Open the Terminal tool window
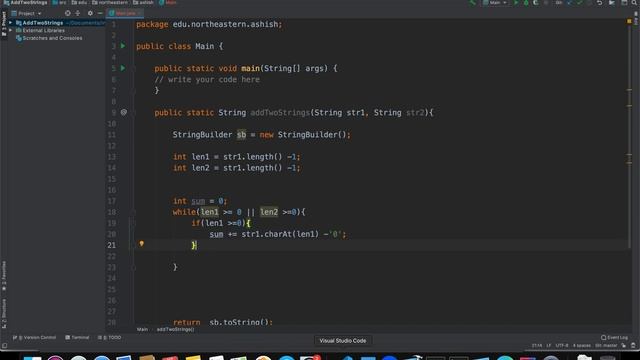 pyautogui.click(x=77, y=338)
